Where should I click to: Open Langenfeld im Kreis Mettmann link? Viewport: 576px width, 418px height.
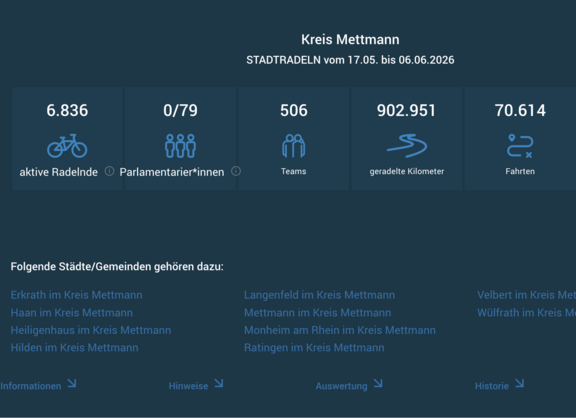pyautogui.click(x=320, y=295)
